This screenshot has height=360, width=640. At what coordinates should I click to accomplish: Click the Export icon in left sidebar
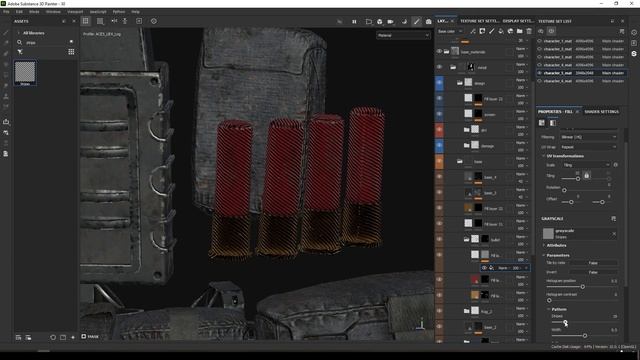point(6,122)
